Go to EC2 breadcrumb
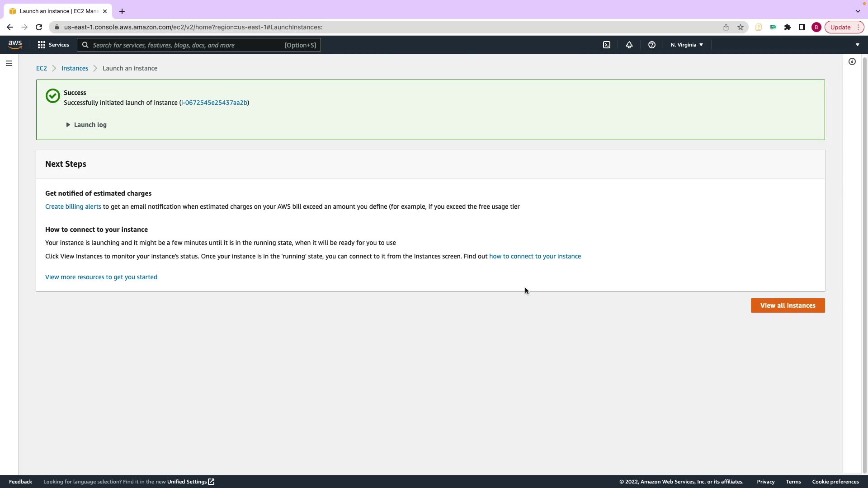 tap(41, 68)
